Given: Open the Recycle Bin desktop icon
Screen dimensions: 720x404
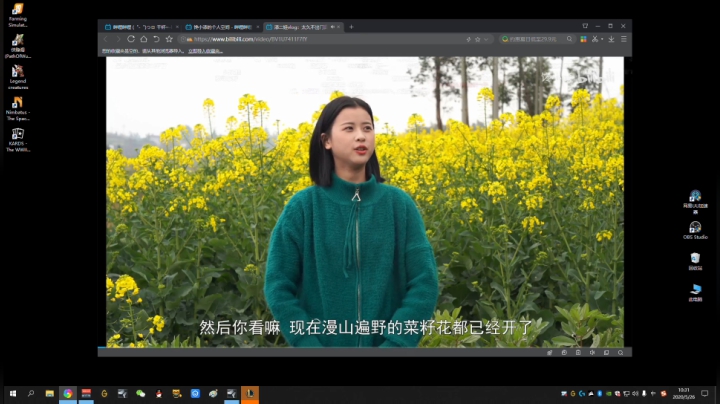Looking at the screenshot, I should (x=695, y=261).
